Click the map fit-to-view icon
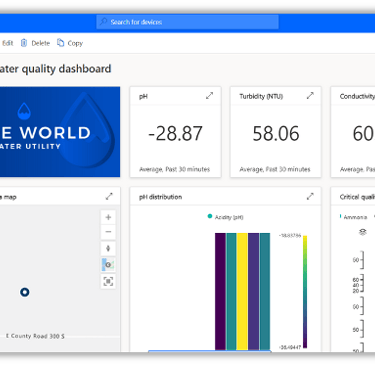This screenshot has width=375, height=366. click(108, 281)
